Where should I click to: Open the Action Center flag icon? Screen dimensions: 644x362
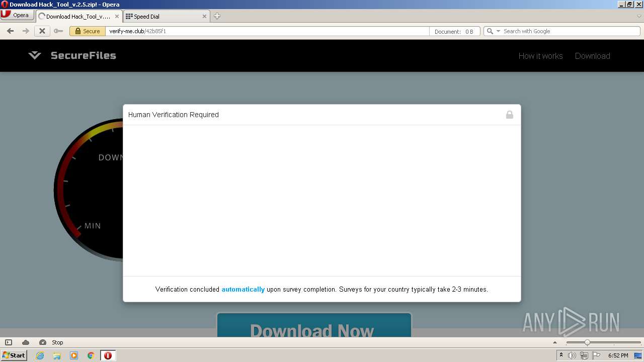click(596, 355)
